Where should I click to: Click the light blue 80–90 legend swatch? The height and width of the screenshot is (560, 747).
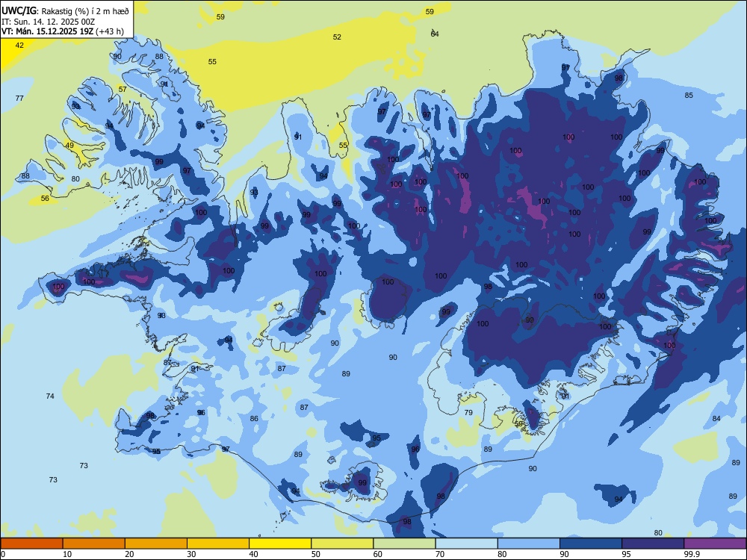(x=529, y=544)
